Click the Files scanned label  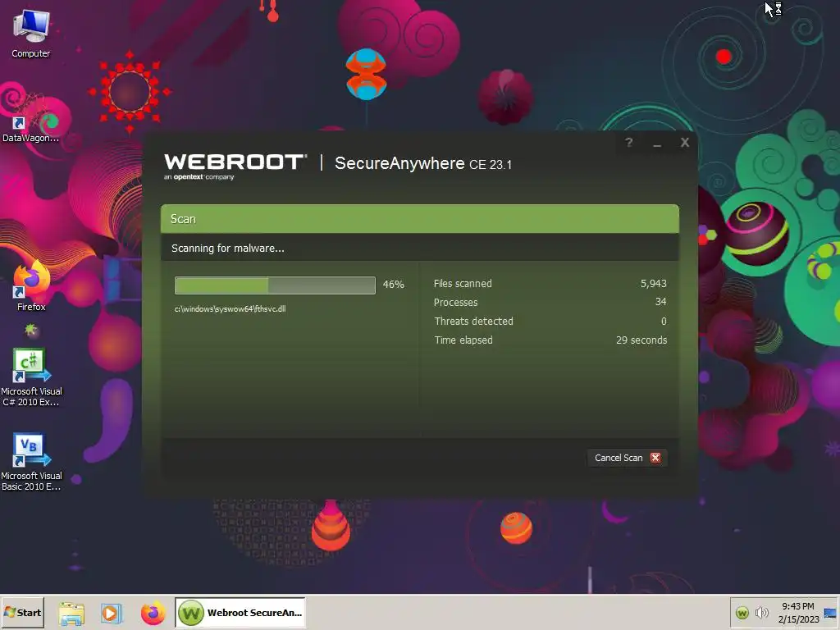(x=463, y=283)
